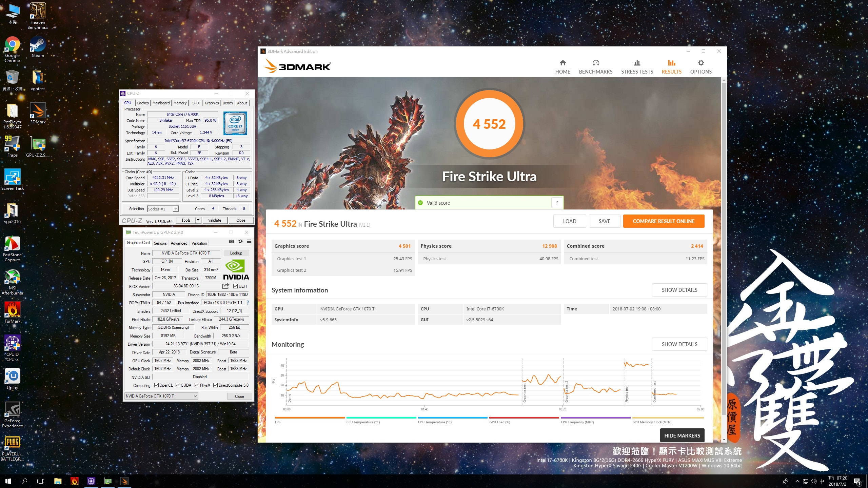Screen dimensions: 868x488
Task: Click LOAD button in 3DMark
Action: click(570, 221)
